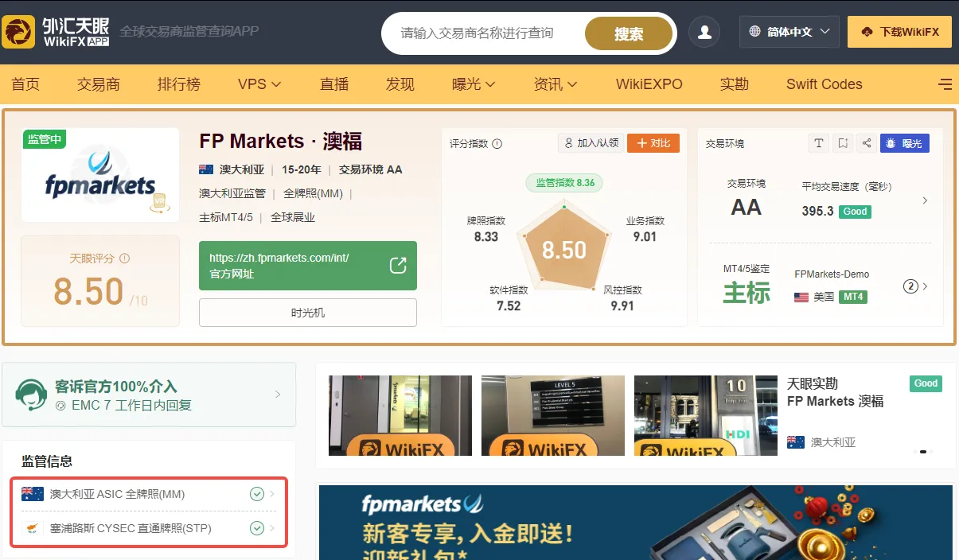
Task: Click the 塞浦路斯 CYSEC 直通牌照(STP) text
Action: (x=131, y=528)
